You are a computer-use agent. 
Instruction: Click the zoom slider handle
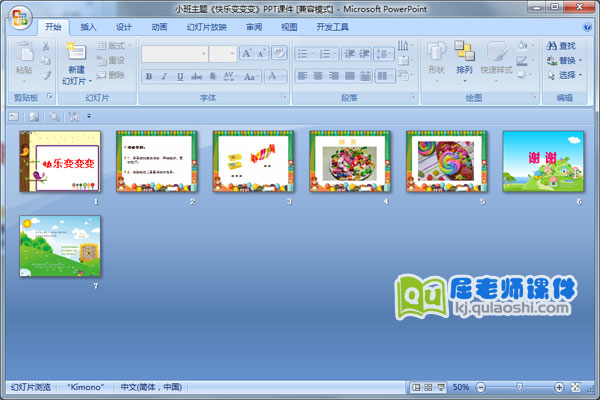pyautogui.click(x=518, y=386)
